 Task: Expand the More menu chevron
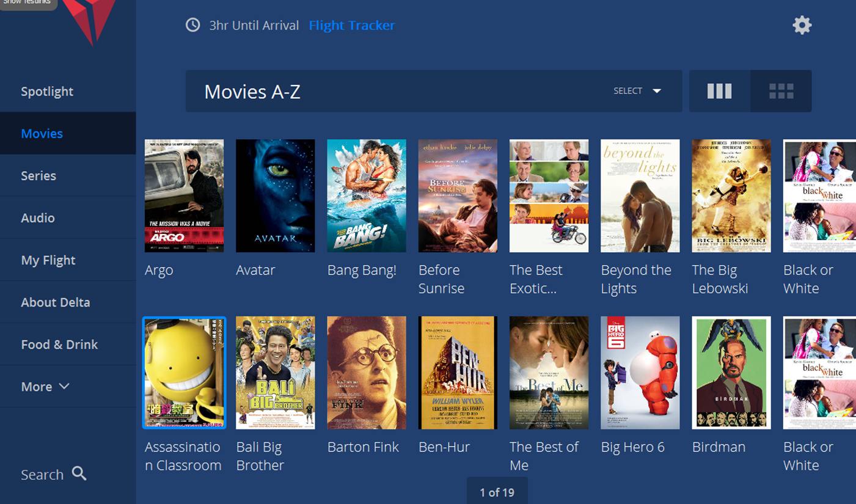pos(64,386)
